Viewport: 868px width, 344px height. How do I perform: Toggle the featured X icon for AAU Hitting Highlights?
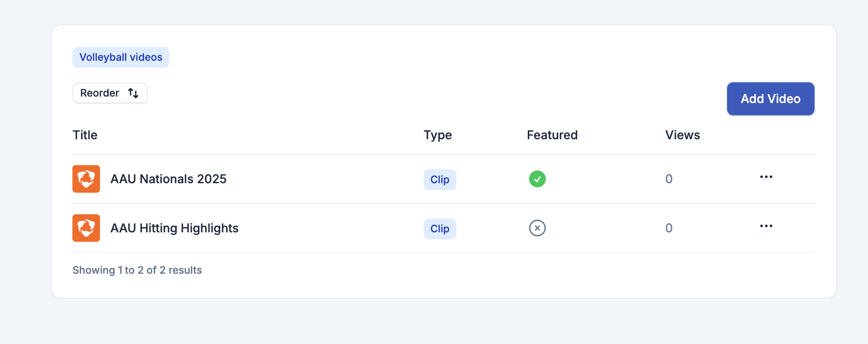pos(537,228)
